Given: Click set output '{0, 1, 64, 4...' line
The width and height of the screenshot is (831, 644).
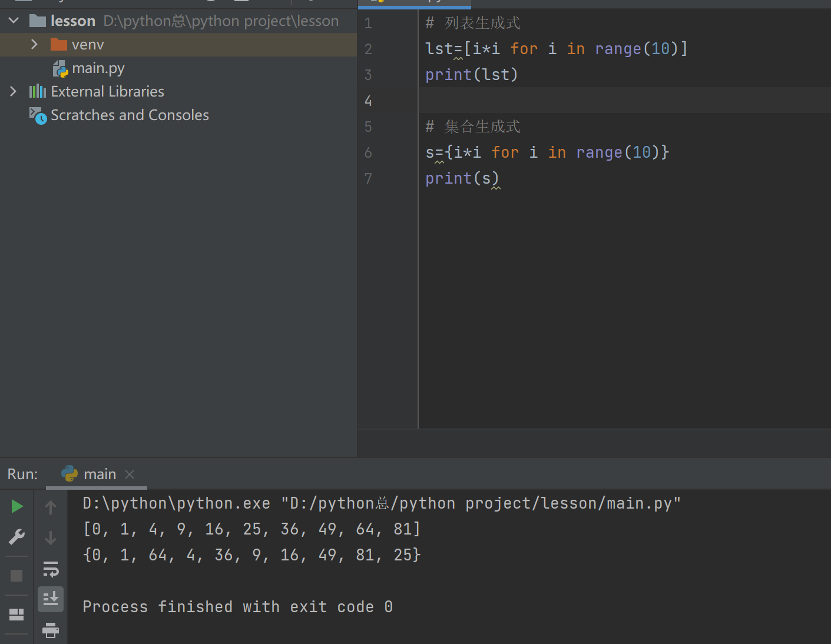Looking at the screenshot, I should [252, 555].
